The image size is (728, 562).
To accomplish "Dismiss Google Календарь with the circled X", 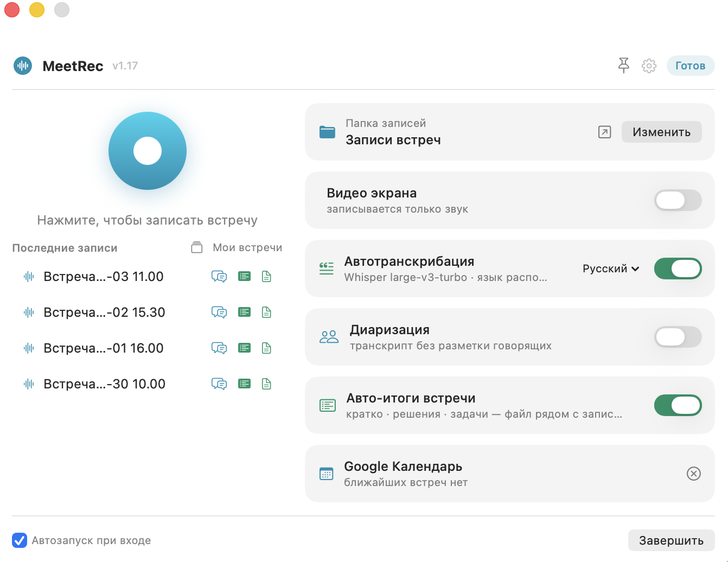I will pyautogui.click(x=693, y=474).
